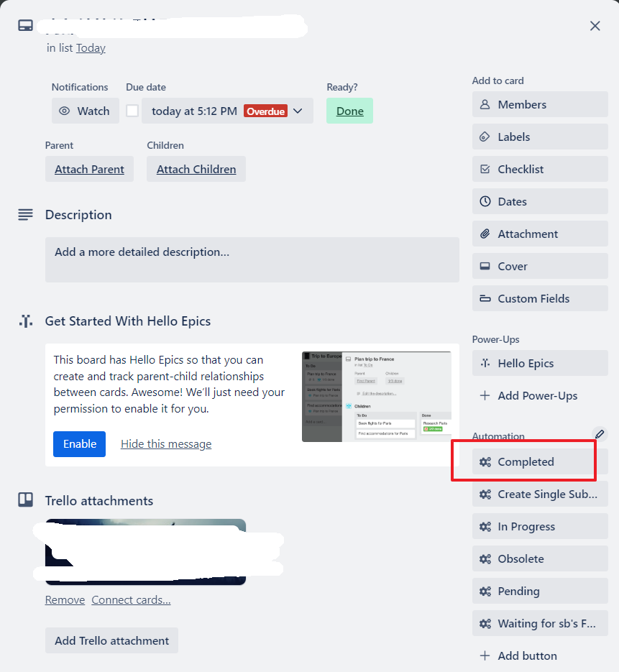Run the Waiting for sb's F... automation
Image resolution: width=619 pixels, height=672 pixels.
(x=540, y=624)
